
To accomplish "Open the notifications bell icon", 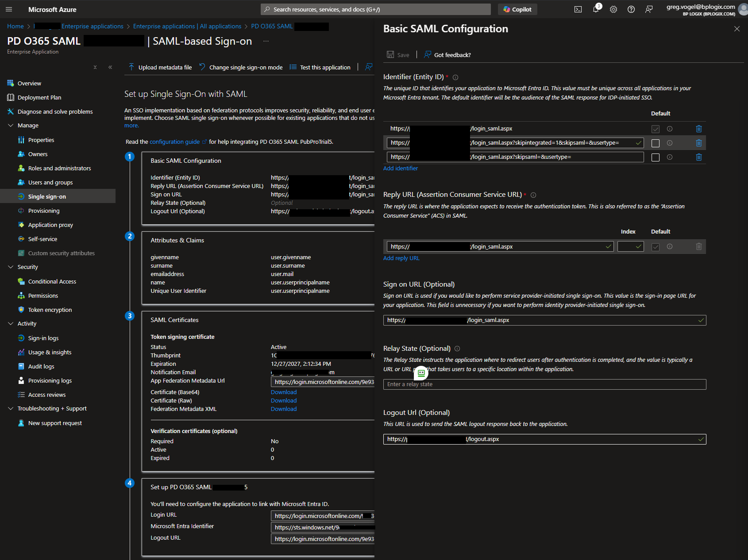I will pyautogui.click(x=596, y=9).
